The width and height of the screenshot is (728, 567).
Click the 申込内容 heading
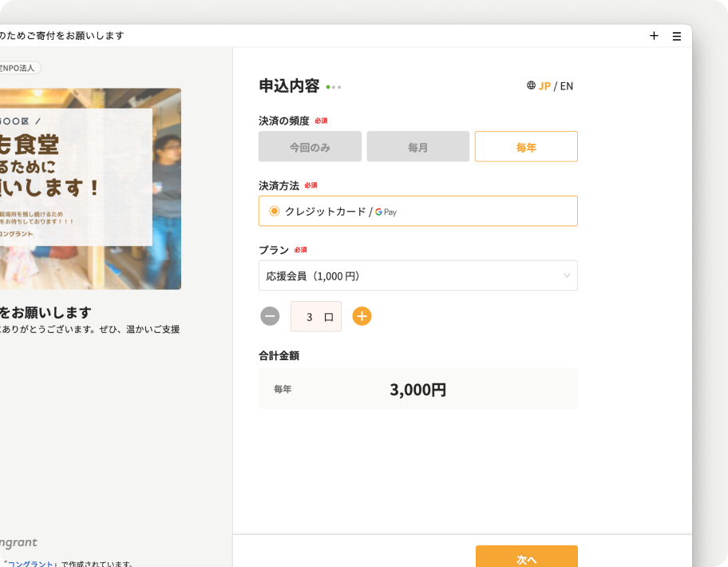tap(289, 86)
